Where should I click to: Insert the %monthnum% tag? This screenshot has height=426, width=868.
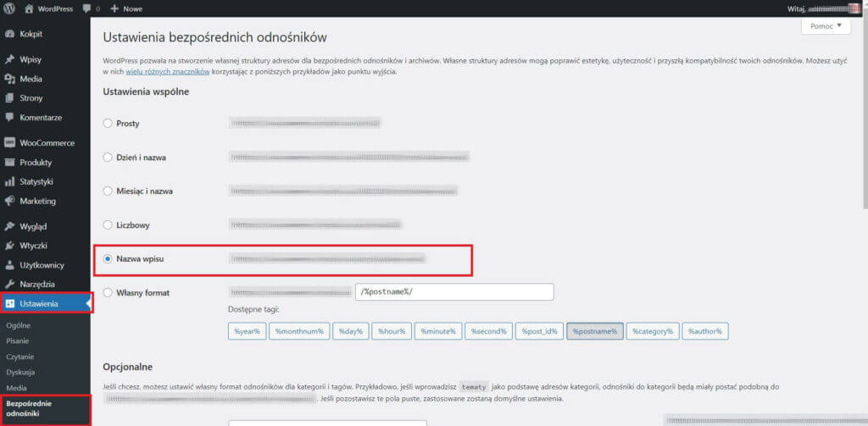tap(299, 331)
